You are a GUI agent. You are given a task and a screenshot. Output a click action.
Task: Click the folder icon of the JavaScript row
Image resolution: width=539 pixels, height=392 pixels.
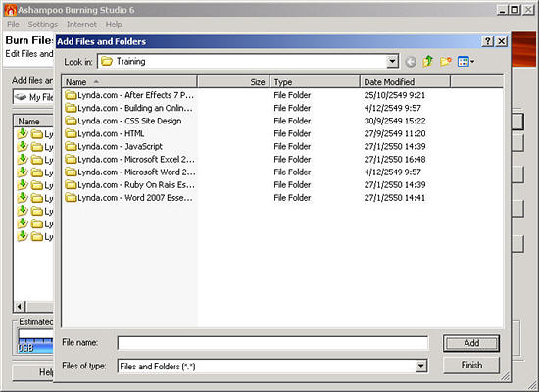pyautogui.click(x=71, y=146)
